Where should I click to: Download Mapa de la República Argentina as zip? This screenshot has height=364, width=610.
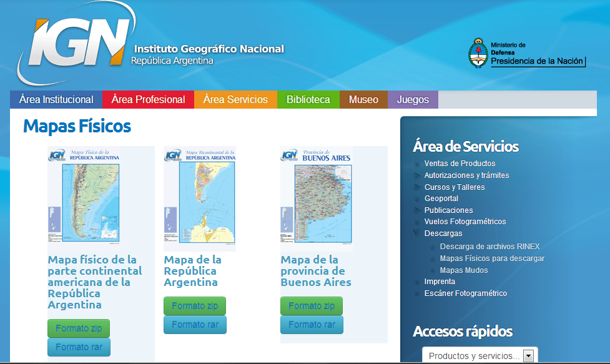pyautogui.click(x=194, y=306)
